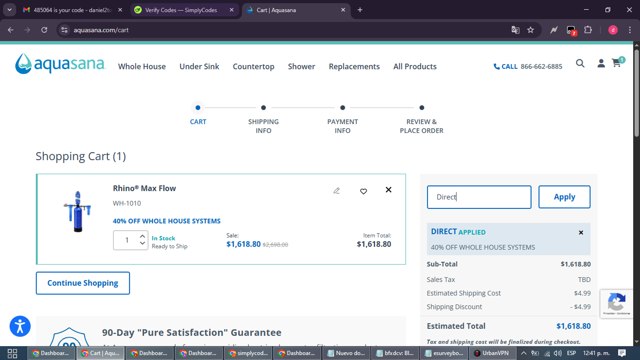Open the Under Sink menu
Screen dimensions: 640x360
(199, 67)
